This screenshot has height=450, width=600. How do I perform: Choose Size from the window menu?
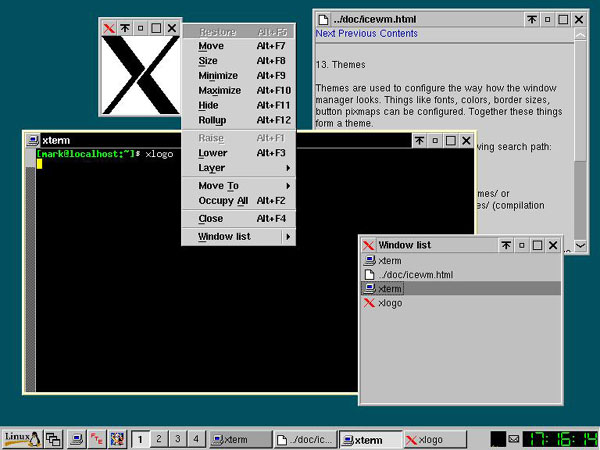tap(238, 61)
